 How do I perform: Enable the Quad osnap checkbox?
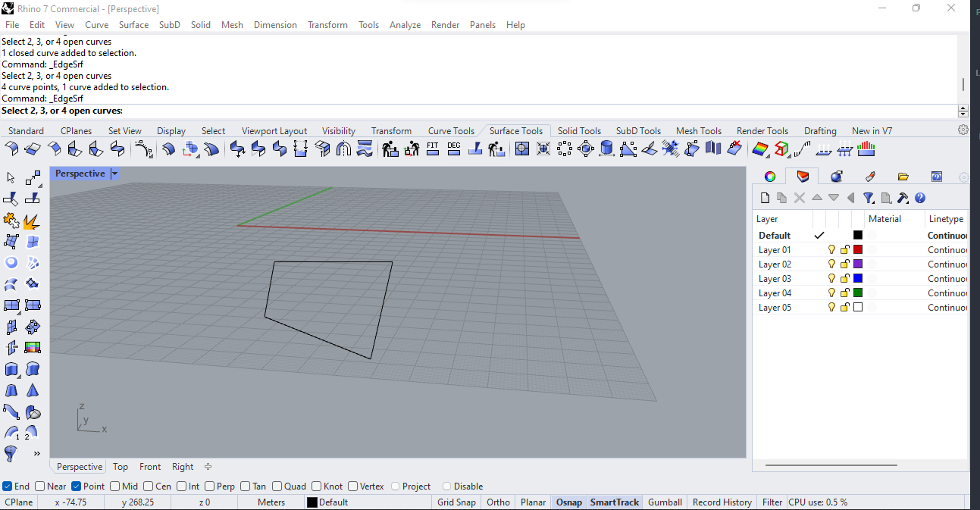tap(277, 487)
